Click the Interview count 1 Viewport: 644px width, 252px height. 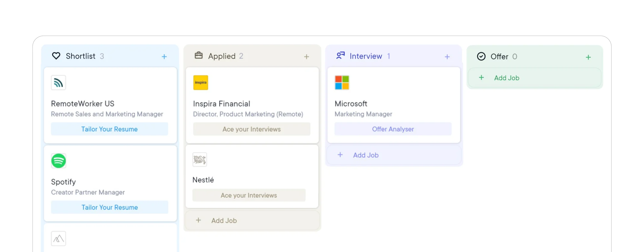tap(389, 56)
